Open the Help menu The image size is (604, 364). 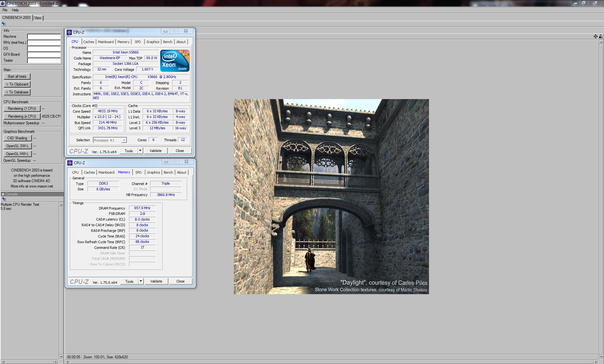(x=15, y=10)
